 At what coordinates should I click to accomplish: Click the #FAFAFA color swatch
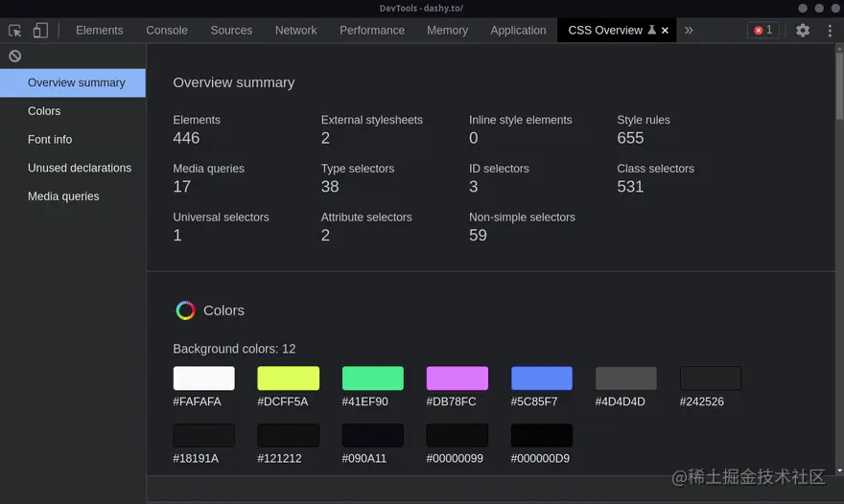click(x=204, y=378)
